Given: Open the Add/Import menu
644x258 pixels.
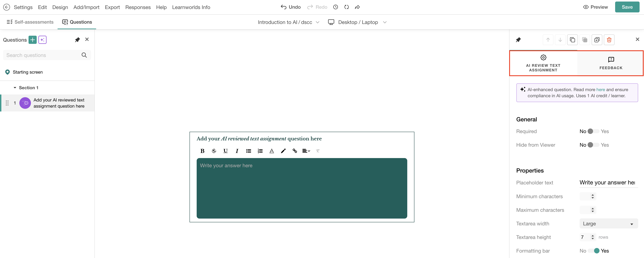Looking at the screenshot, I should coord(86,7).
